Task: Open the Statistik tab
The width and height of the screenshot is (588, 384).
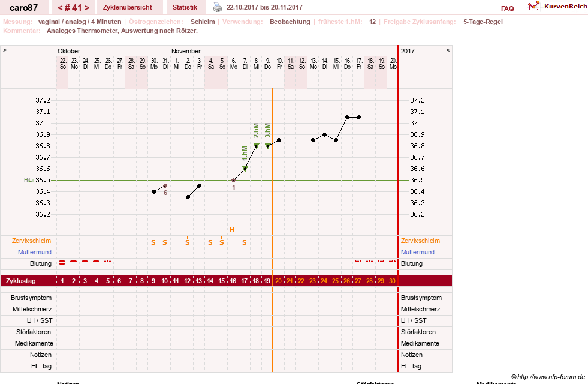Action: 185,8
